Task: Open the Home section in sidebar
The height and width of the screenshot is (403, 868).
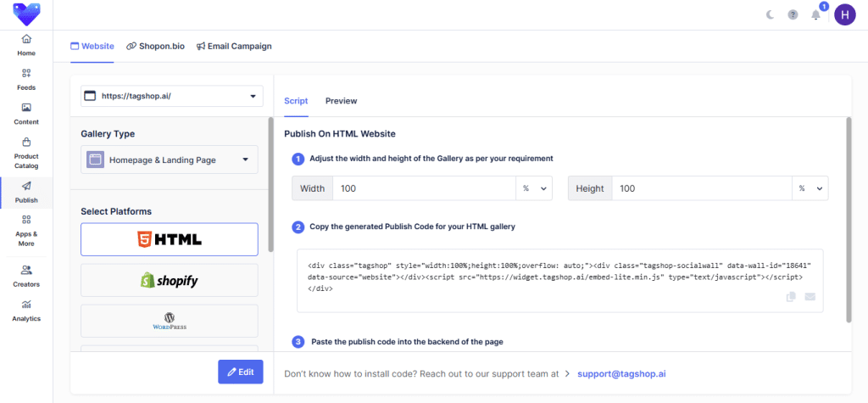Action: [x=26, y=45]
